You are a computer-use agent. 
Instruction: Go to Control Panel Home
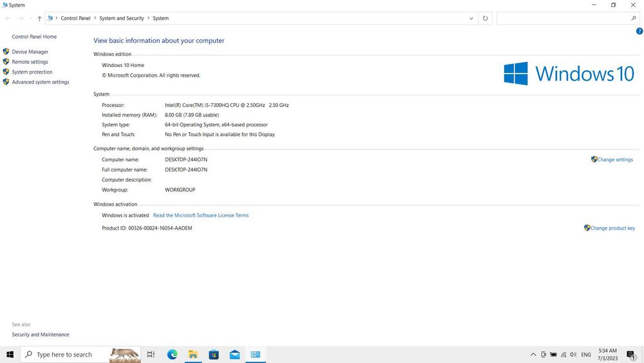tap(34, 37)
